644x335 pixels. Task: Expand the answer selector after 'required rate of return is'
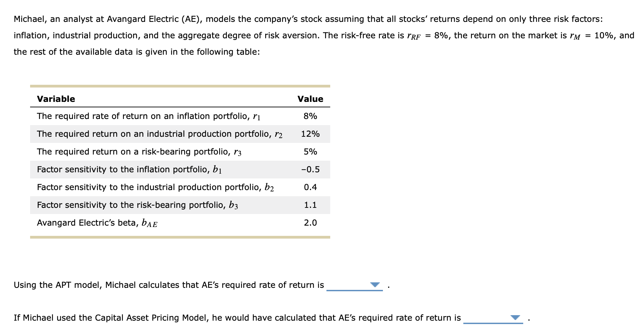point(374,285)
